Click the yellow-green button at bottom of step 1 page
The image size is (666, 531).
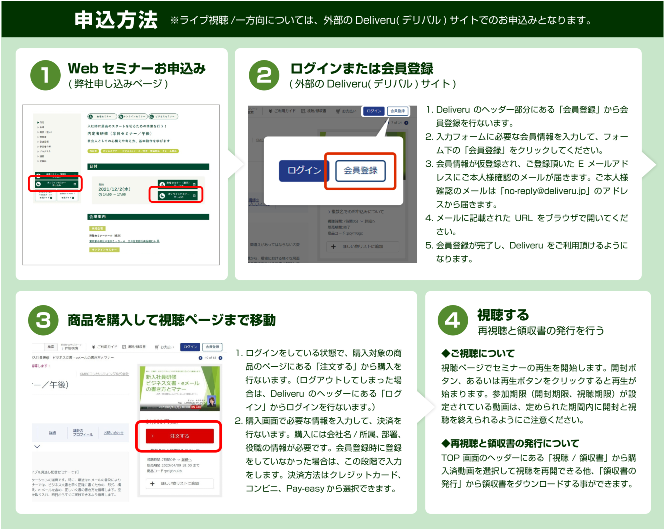tap(104, 250)
